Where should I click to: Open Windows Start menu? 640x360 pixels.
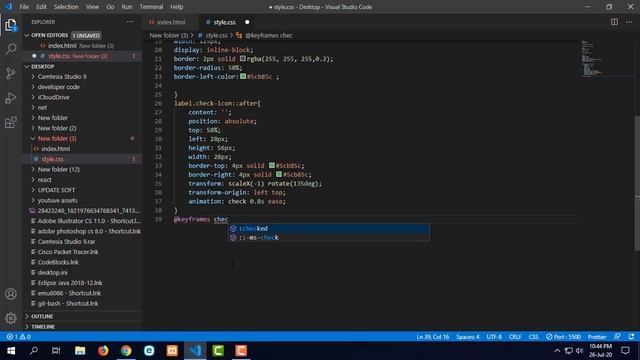coord(11,351)
